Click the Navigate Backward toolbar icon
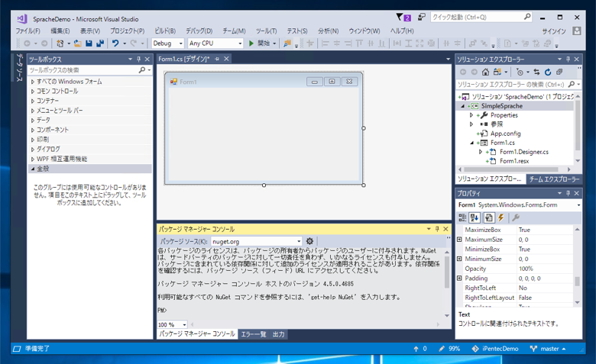The width and height of the screenshot is (596, 364). pyautogui.click(x=27, y=43)
